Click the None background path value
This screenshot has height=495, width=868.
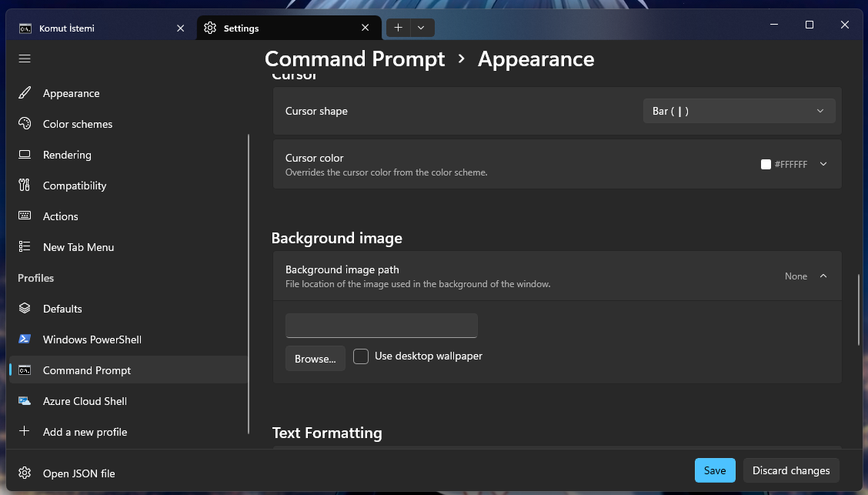tap(796, 276)
